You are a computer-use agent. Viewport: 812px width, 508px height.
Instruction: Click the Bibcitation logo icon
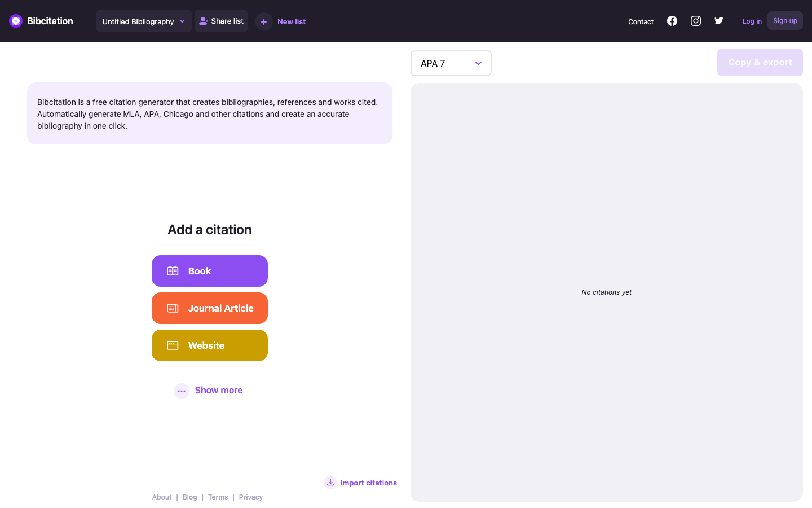(16, 21)
